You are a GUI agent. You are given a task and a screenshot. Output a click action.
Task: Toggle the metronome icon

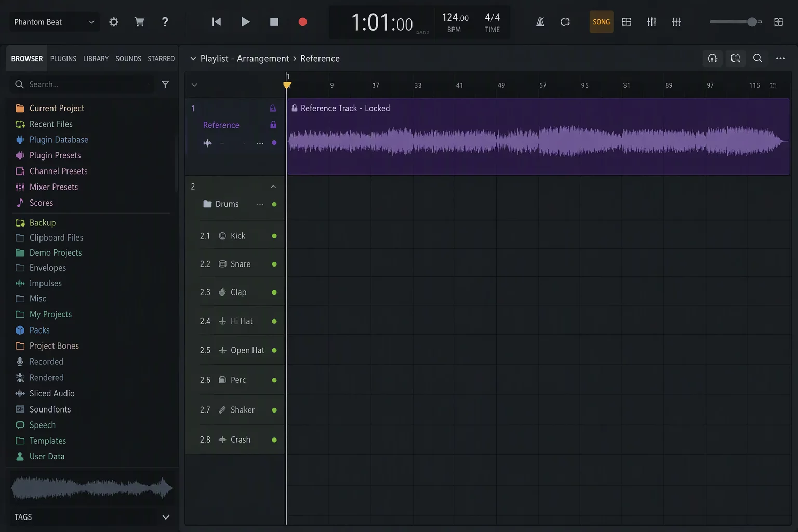click(x=540, y=22)
